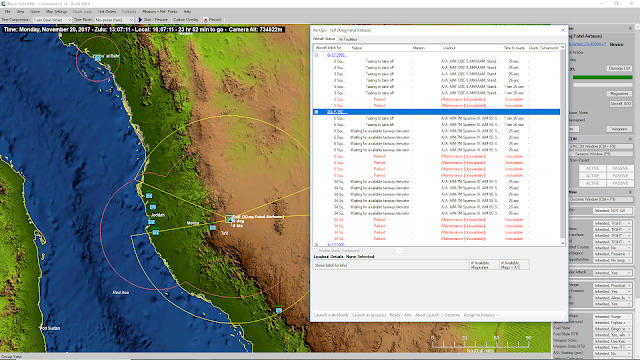Collapse the highlighted F-15C group row
This screenshot has height=360, width=640.
pos(316,112)
